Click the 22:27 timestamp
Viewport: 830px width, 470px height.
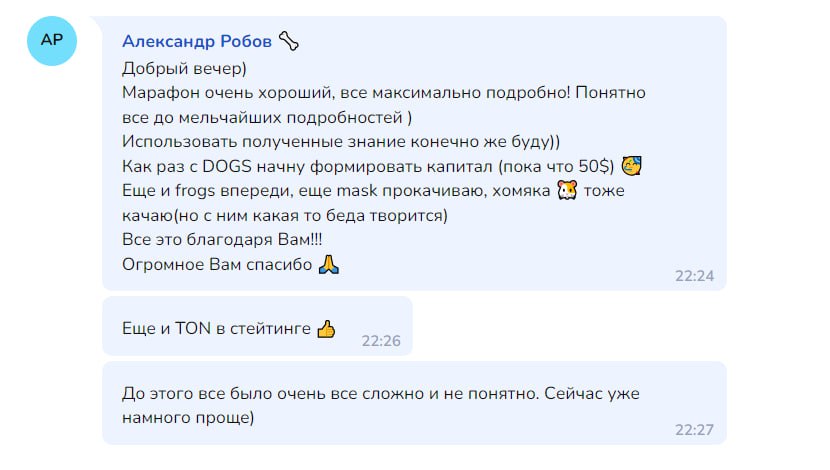[x=694, y=430]
